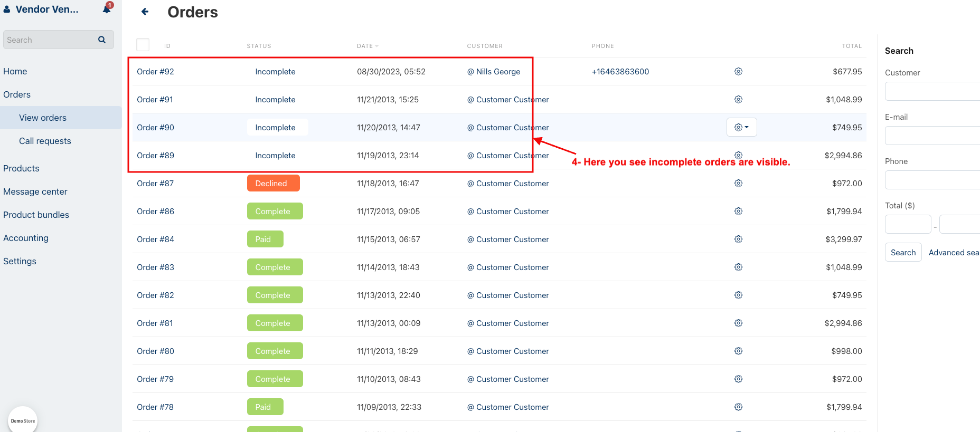Open Advanced search link
Viewport: 980px width, 432px height.
[954, 253]
